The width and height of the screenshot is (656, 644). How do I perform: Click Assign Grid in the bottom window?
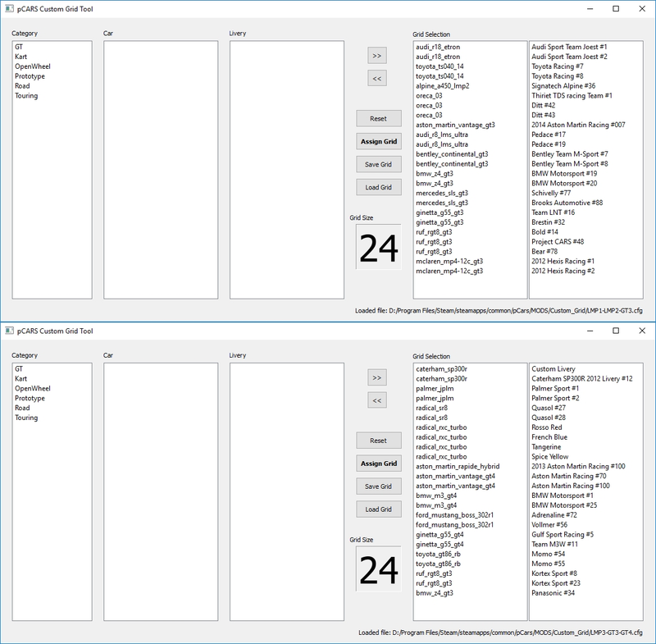point(379,464)
